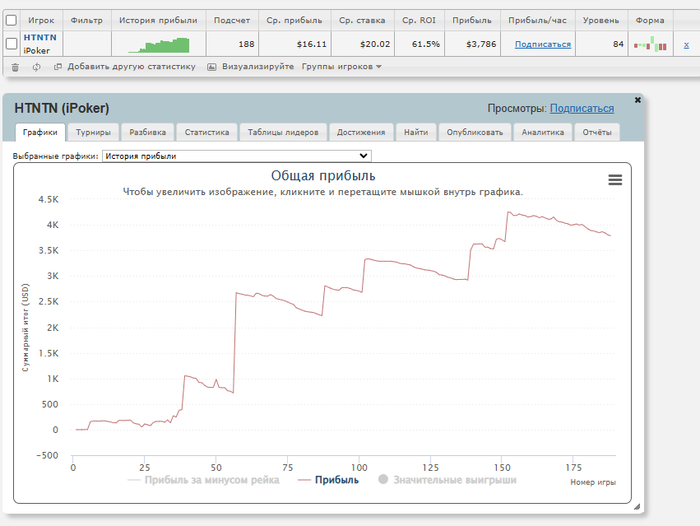Image resolution: width=700 pixels, height=526 pixels.
Task: Click the Визуализируйте button
Action: pos(258,67)
